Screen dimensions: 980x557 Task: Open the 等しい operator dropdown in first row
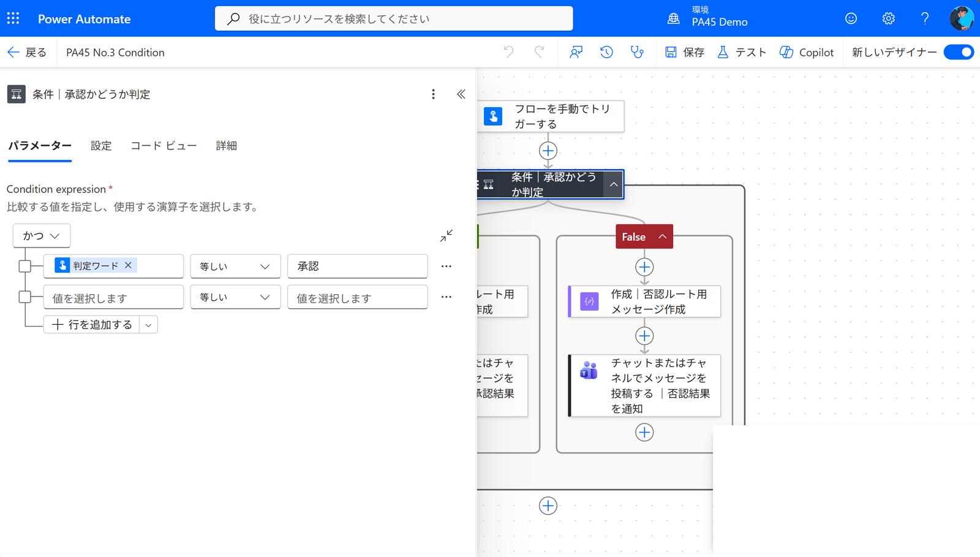(235, 266)
